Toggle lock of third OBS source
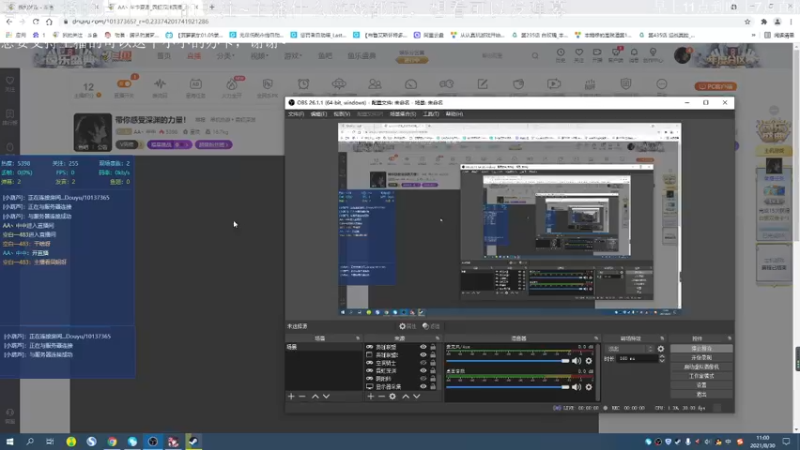The image size is (800, 450). click(433, 363)
